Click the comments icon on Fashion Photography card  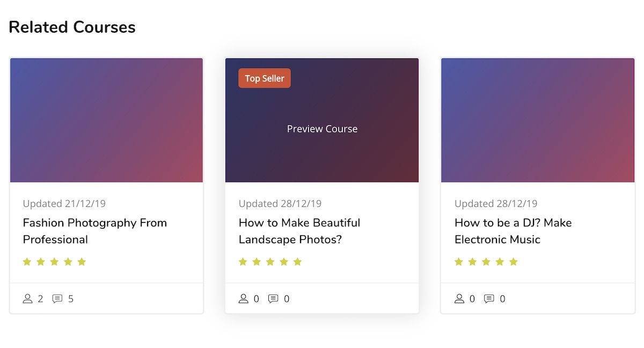click(x=57, y=299)
